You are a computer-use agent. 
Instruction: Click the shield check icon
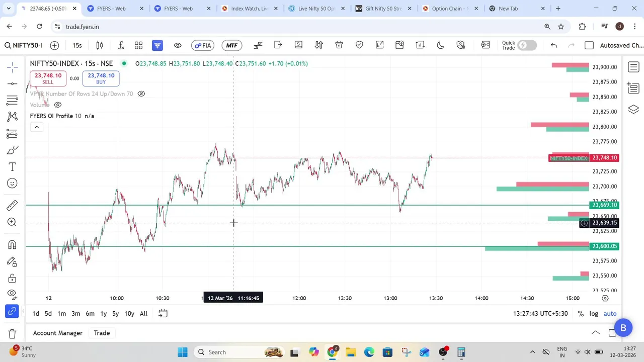359,45
